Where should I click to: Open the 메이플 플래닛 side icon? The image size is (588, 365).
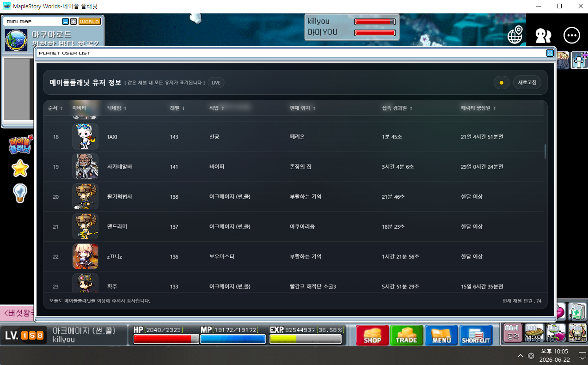pyautogui.click(x=20, y=145)
